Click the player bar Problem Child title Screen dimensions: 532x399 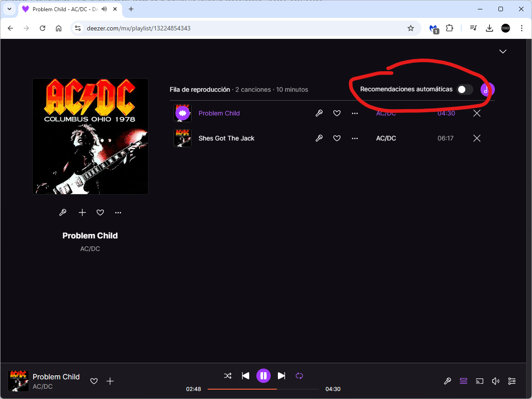coord(56,377)
